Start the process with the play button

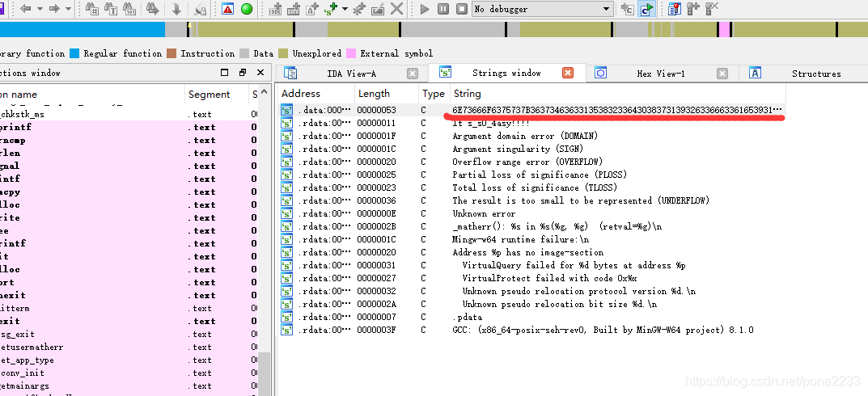click(425, 9)
